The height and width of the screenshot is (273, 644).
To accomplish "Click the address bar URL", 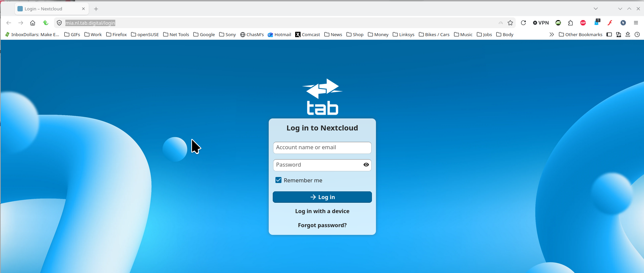I will pyautogui.click(x=90, y=23).
